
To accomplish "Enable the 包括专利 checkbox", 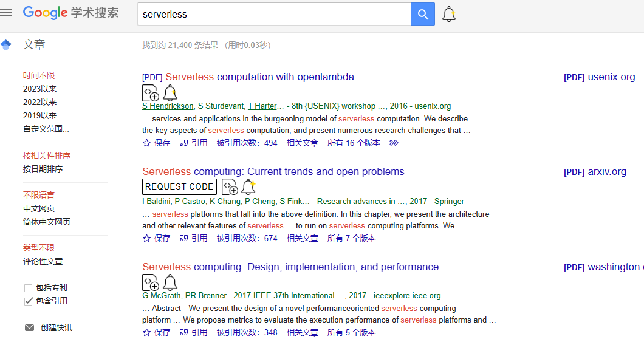I will coord(28,288).
